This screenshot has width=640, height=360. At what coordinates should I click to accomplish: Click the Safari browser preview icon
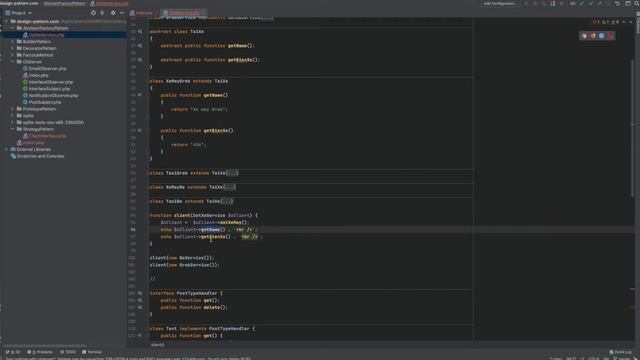pyautogui.click(x=602, y=36)
